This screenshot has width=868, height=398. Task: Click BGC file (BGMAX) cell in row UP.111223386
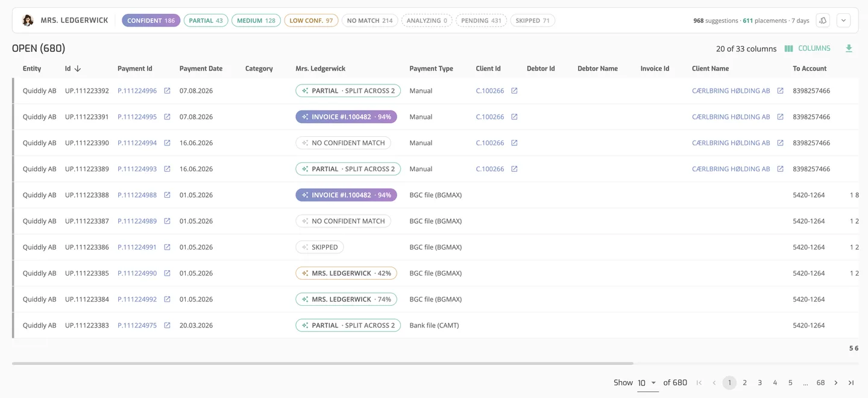click(435, 247)
